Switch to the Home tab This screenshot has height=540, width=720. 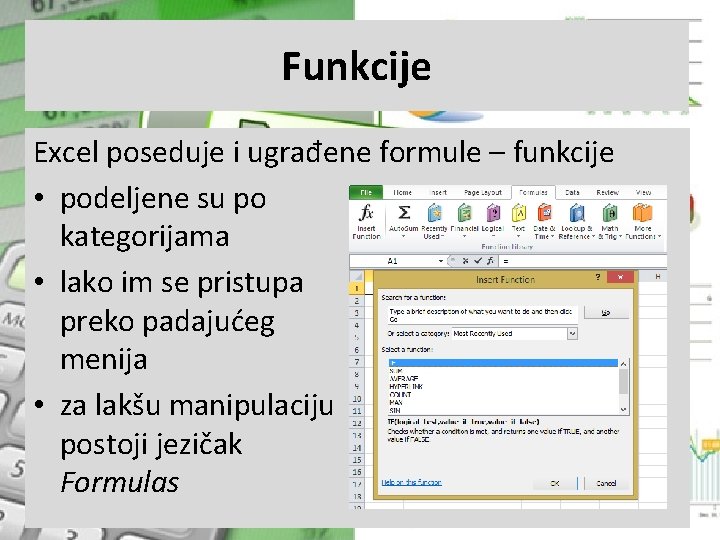coord(402,192)
